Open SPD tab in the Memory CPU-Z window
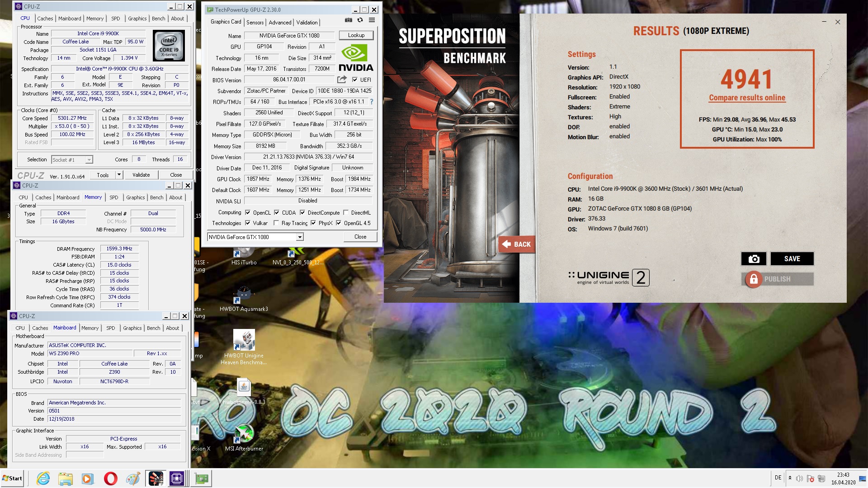The height and width of the screenshot is (488, 868). point(114,197)
